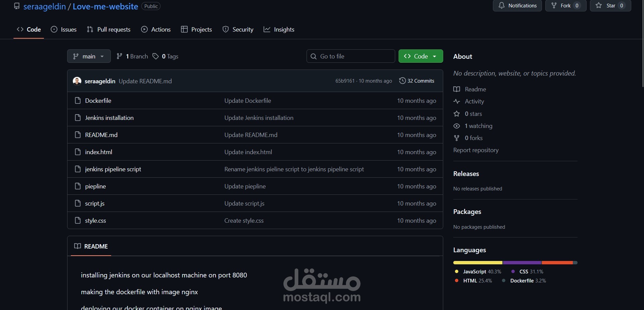Viewport: 644px width, 310px height.
Task: Click the file icon next to Dockerfile
Action: pos(78,100)
